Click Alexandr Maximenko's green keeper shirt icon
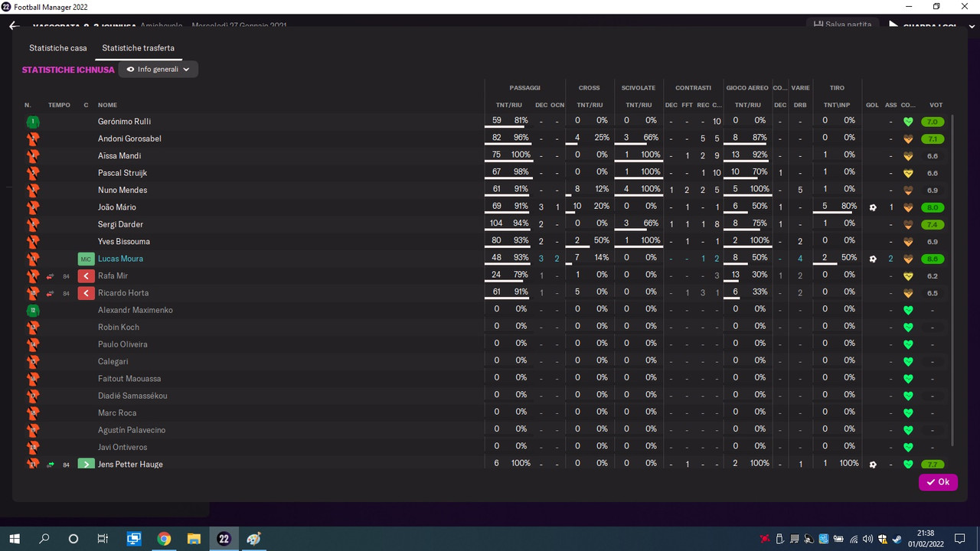The image size is (980, 551). (x=33, y=310)
